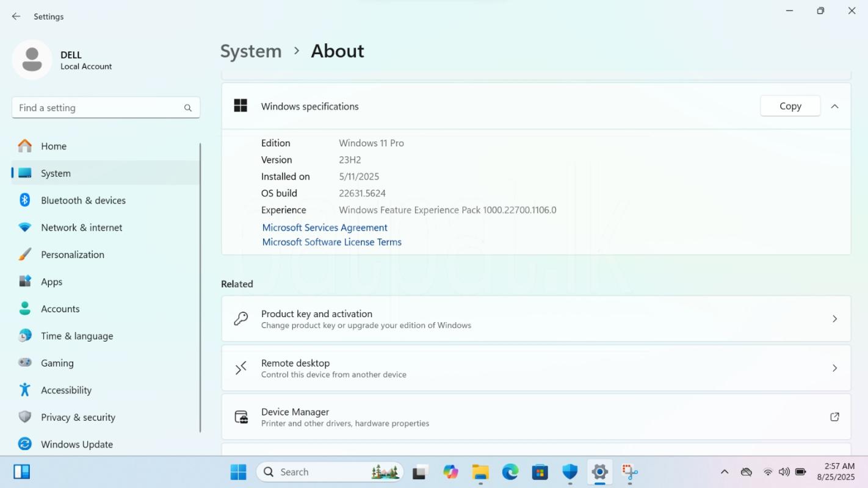Copy the Windows specifications
Viewport: 868px width, 488px height.
[x=790, y=106]
